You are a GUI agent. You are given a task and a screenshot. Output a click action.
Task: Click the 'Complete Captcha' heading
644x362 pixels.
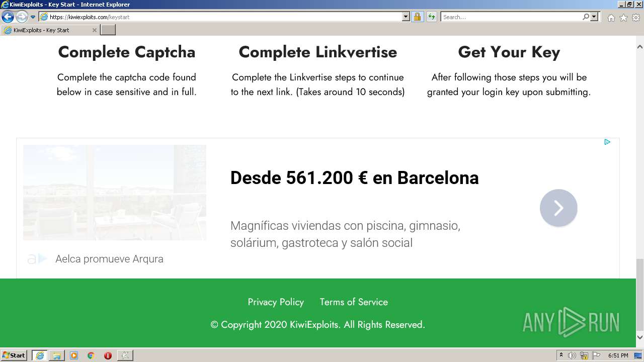(127, 52)
